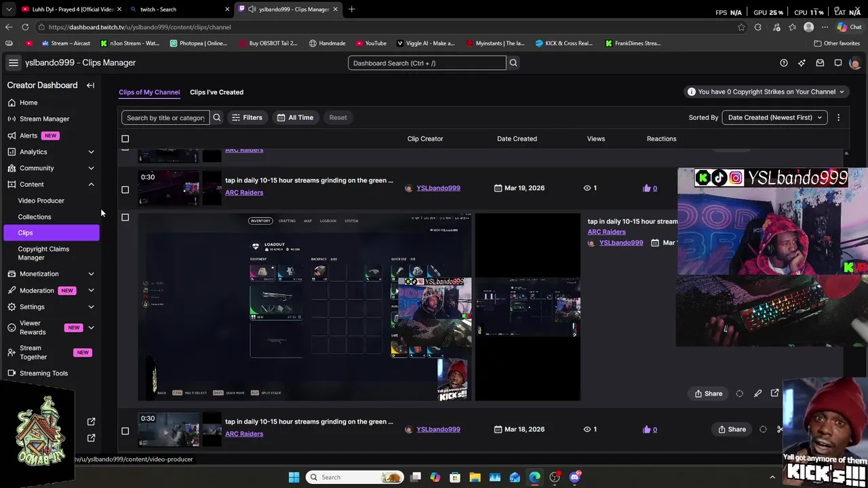Image resolution: width=868 pixels, height=488 pixels.
Task: Open browser extensions puzzle icon
Action: pyautogui.click(x=757, y=27)
